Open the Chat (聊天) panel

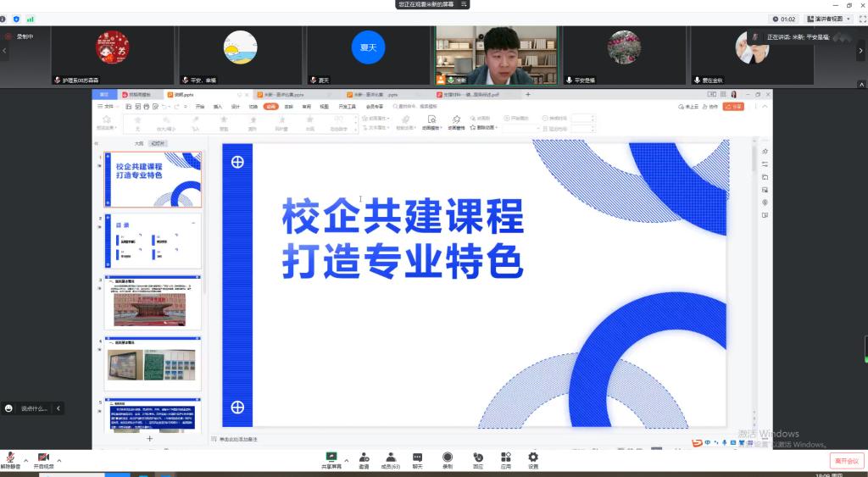tap(417, 458)
